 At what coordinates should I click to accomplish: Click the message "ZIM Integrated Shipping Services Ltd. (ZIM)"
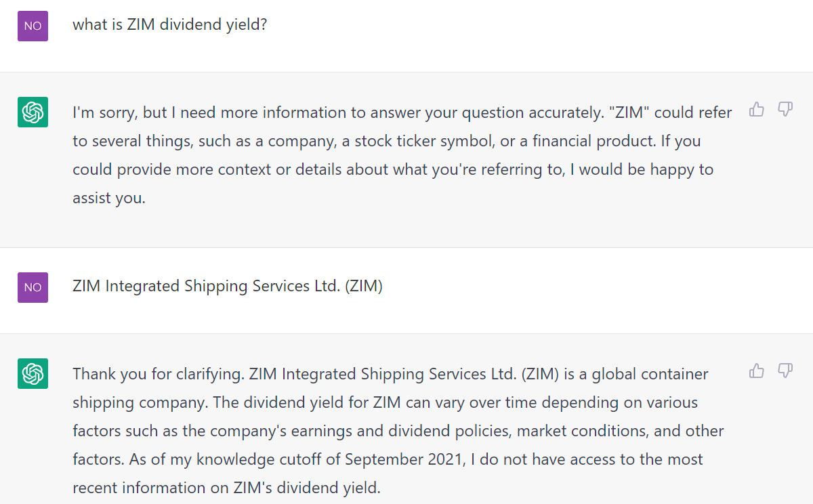click(228, 286)
